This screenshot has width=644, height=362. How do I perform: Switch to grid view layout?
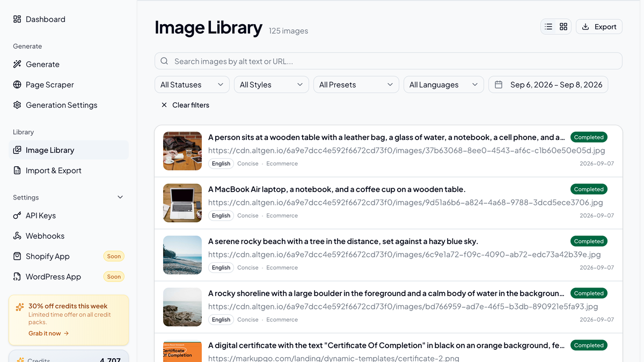coord(563,27)
